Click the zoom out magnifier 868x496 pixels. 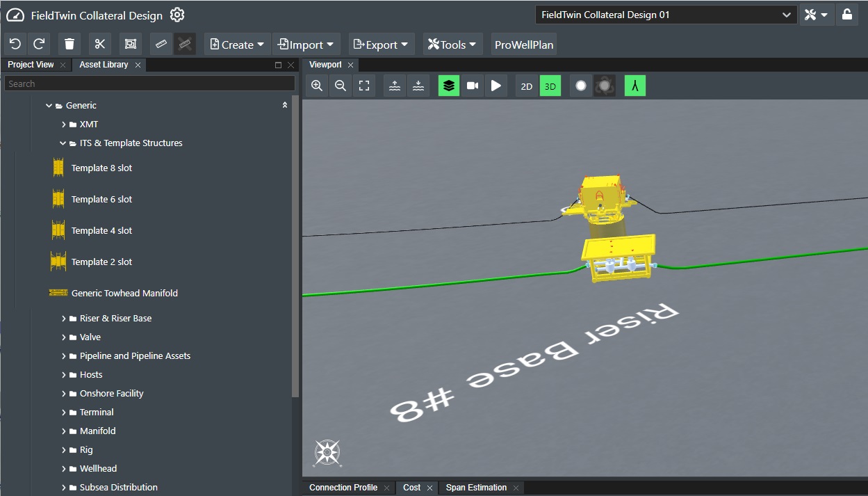click(341, 86)
